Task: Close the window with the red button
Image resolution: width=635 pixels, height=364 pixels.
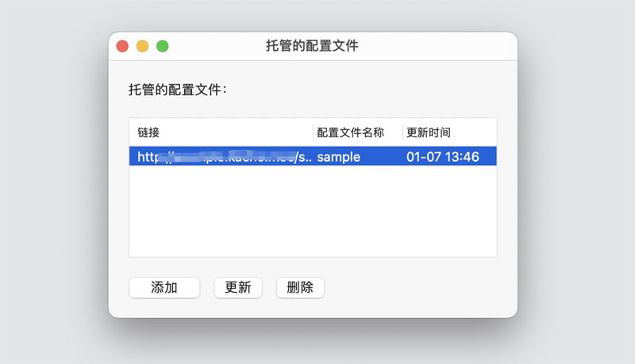Action: coord(122,47)
